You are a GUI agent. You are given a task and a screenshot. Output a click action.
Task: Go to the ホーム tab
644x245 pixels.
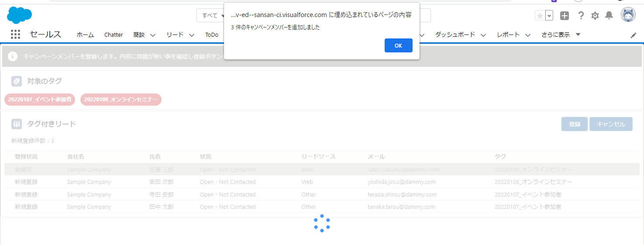tap(85, 35)
